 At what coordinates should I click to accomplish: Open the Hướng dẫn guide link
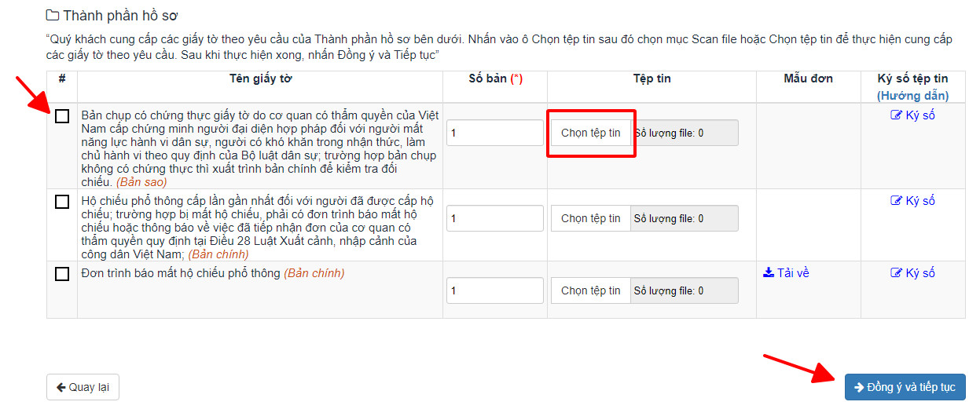coord(912,96)
